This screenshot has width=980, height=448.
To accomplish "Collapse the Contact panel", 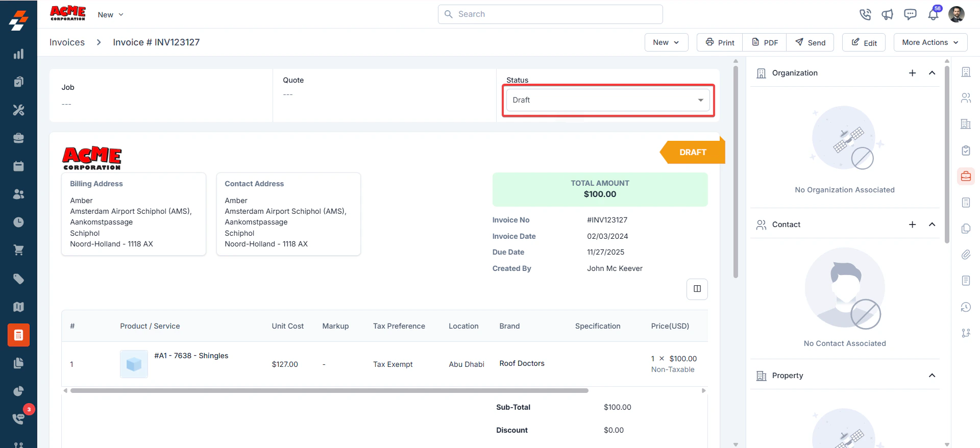I will (x=932, y=225).
